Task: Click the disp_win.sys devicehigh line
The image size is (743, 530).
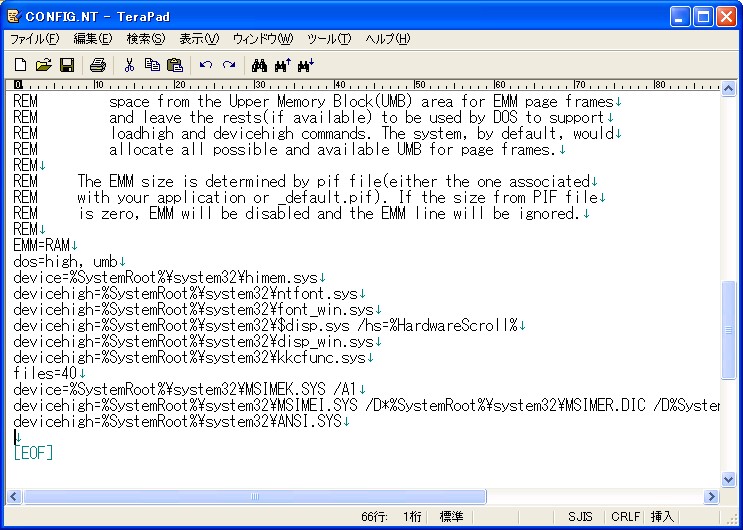Action: (197, 341)
